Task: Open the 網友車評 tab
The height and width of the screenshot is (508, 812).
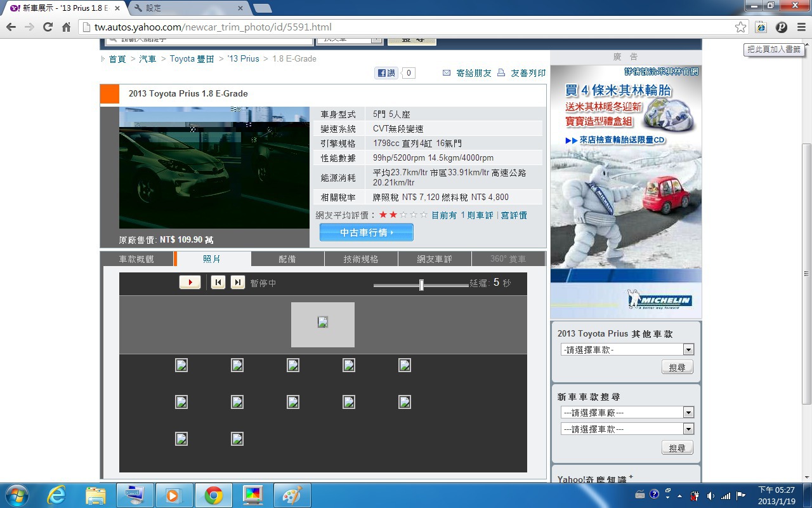Action: [x=435, y=259]
